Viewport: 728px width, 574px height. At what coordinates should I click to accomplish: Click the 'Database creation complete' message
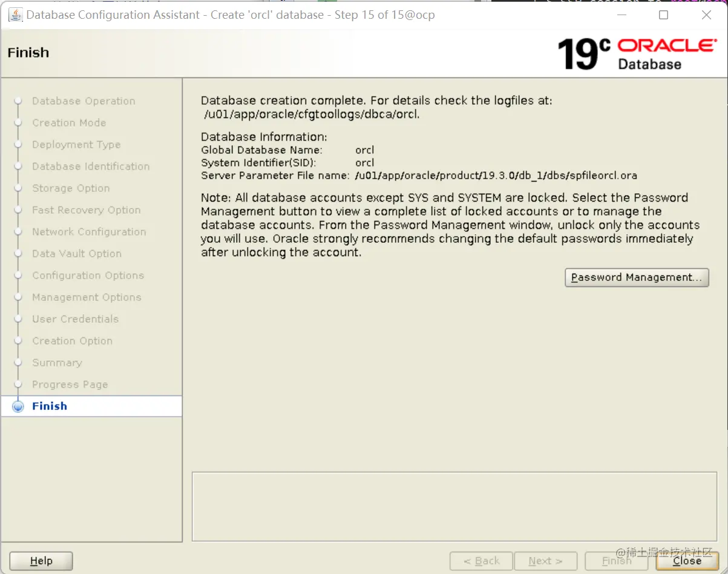point(376,101)
